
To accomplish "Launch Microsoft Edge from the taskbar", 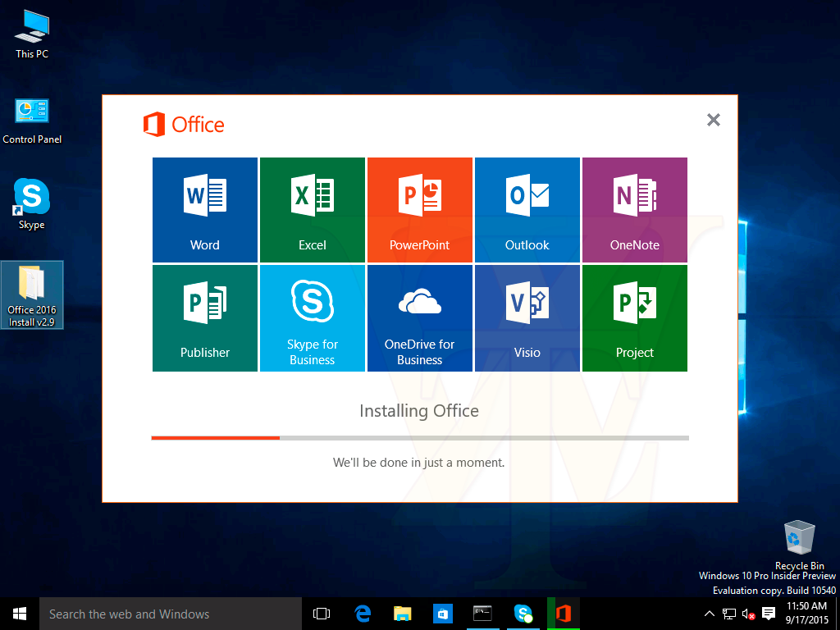I will click(363, 614).
